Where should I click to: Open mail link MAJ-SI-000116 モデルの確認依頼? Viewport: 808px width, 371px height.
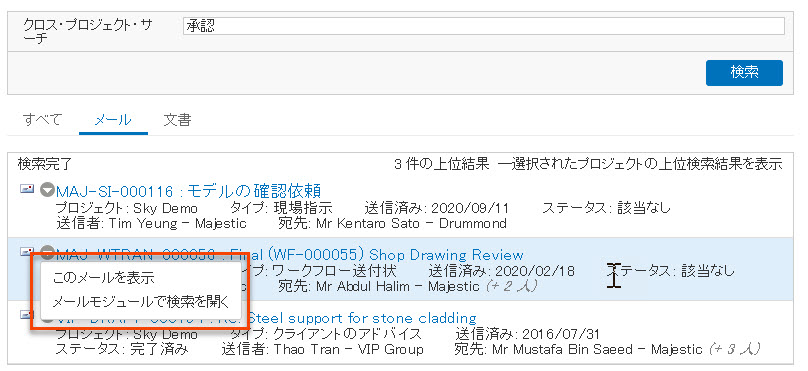189,192
